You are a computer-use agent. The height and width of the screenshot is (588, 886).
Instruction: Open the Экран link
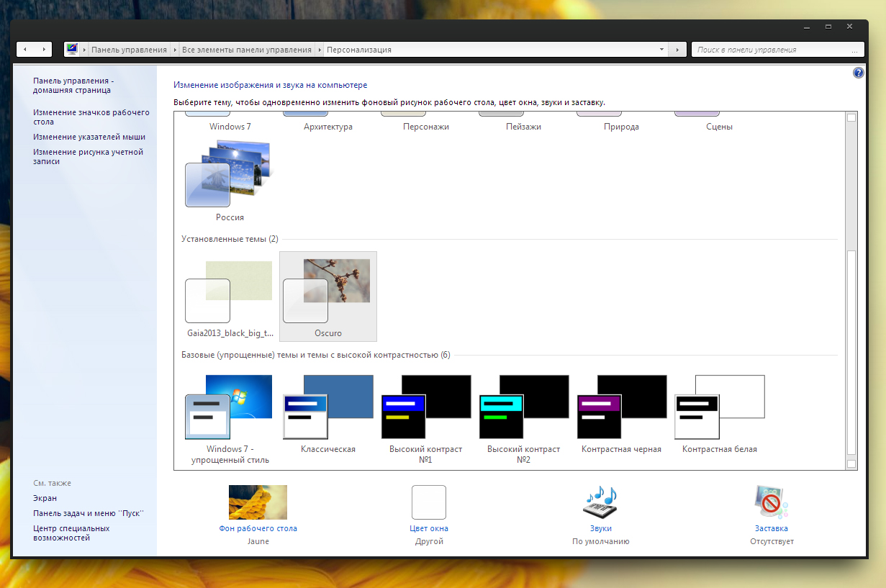point(45,498)
